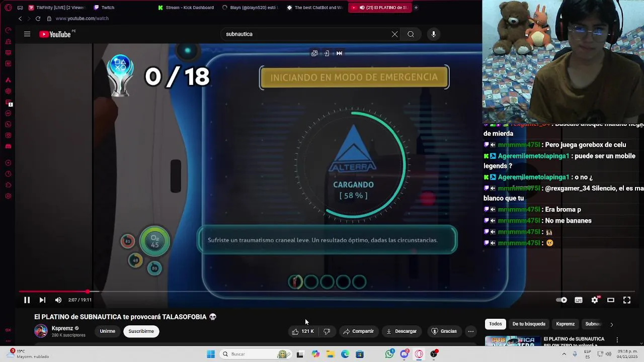Screen dimensions: 644x362
Task: Start voice search with microphone icon
Action: click(434, 34)
